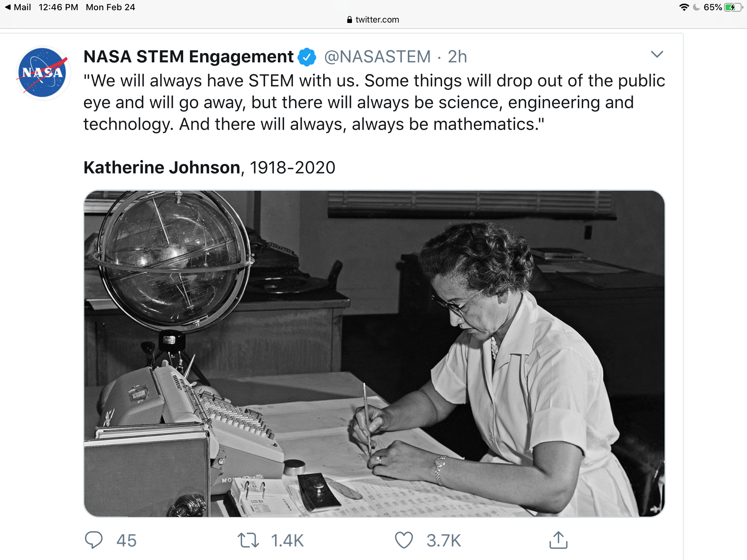Reply to the NASA STEM tweet
The height and width of the screenshot is (560, 747).
pos(94,540)
